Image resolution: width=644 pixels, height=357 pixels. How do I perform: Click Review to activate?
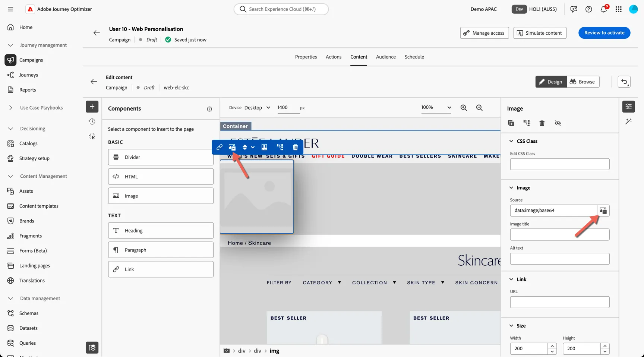click(604, 33)
